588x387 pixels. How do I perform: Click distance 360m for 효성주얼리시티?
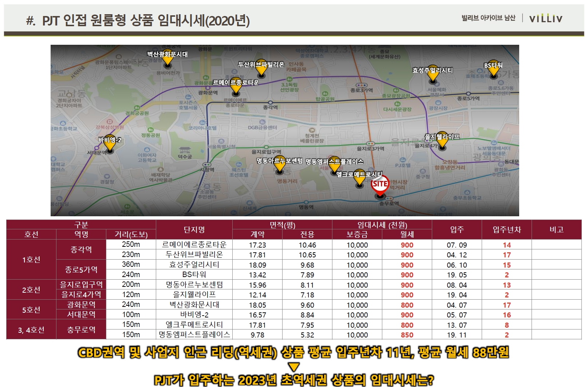pos(131,264)
